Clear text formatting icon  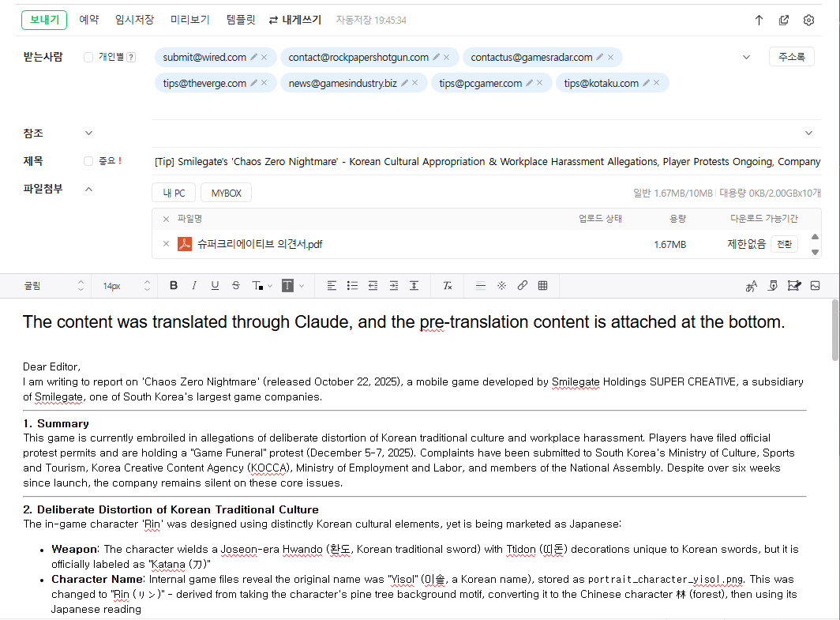[448, 286]
